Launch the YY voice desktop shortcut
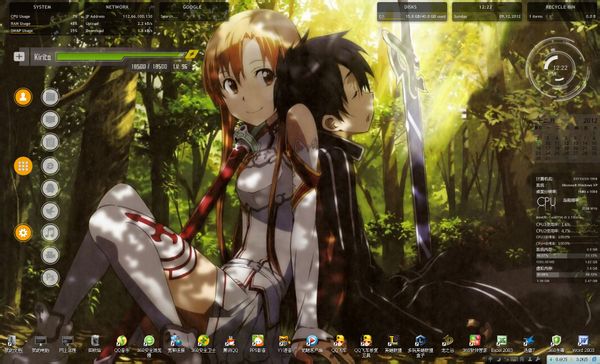 284,344
